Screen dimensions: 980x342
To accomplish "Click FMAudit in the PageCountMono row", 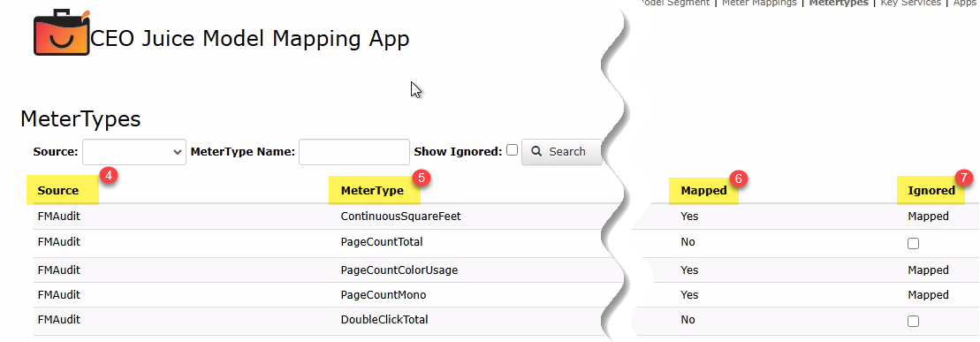I will coord(58,294).
